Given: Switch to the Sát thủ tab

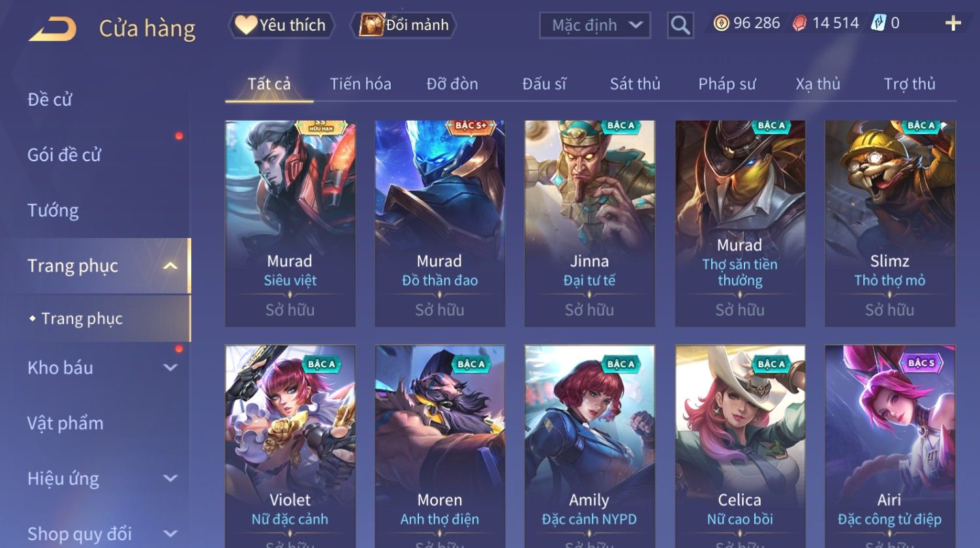Looking at the screenshot, I should click(635, 84).
